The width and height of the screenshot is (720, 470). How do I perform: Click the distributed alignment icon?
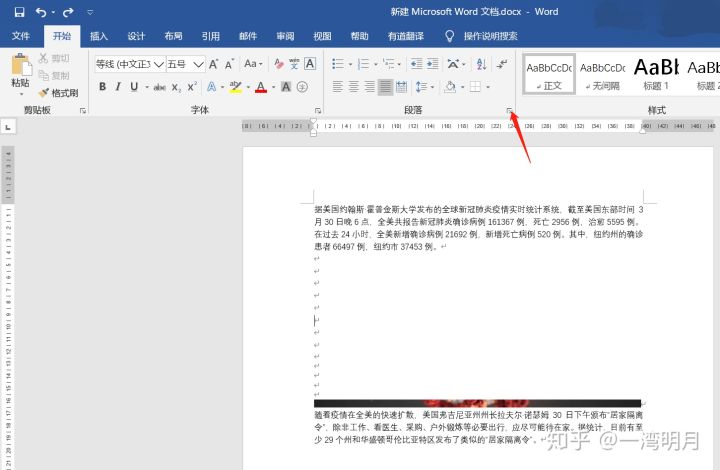(x=401, y=87)
